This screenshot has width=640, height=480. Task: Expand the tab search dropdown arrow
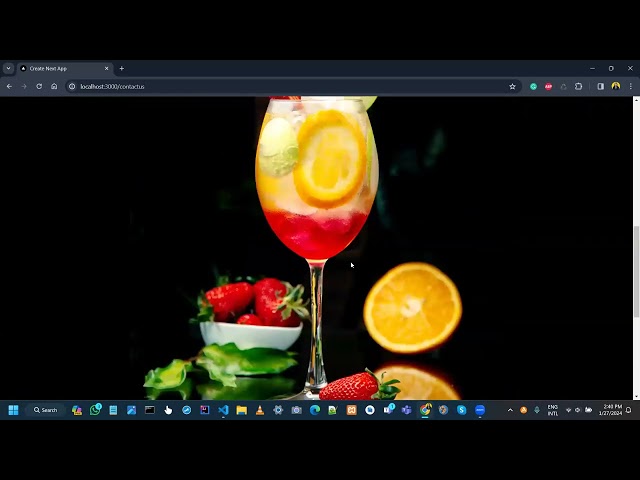coord(8,69)
